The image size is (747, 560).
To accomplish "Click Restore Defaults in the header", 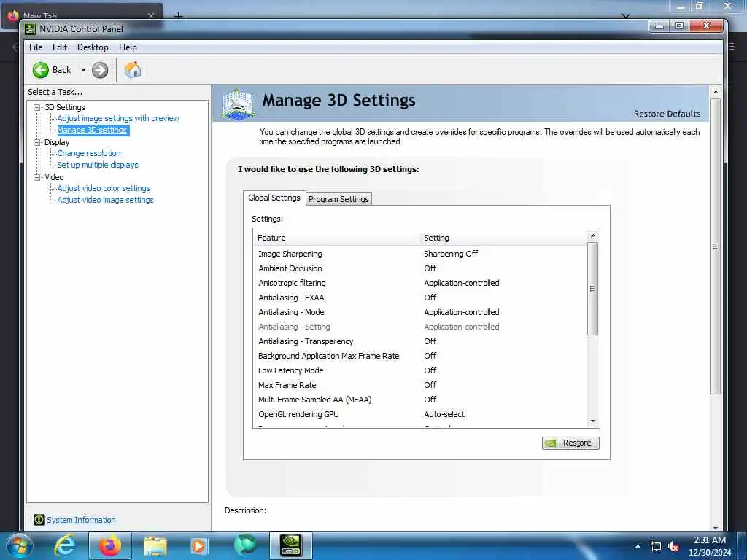I will (667, 114).
